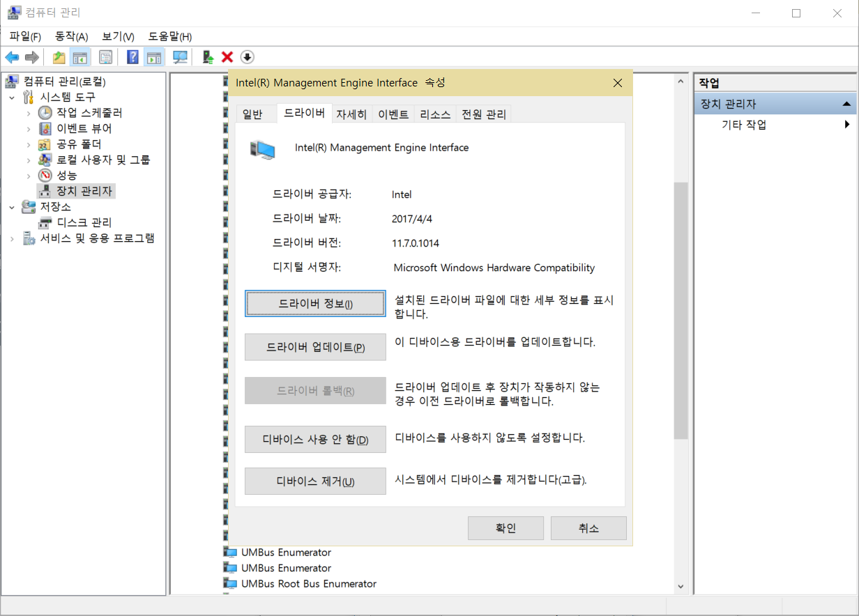Open the Help toolbar icon
This screenshot has height=616, width=859.
132,57
